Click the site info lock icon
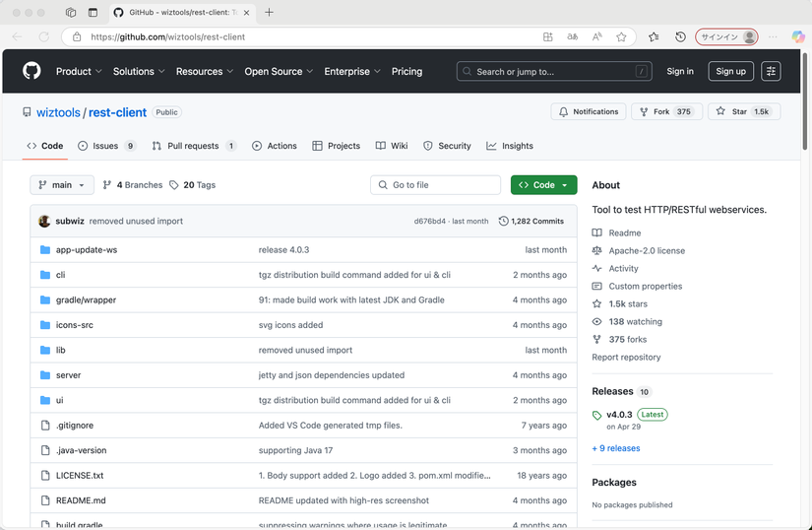 coord(77,36)
